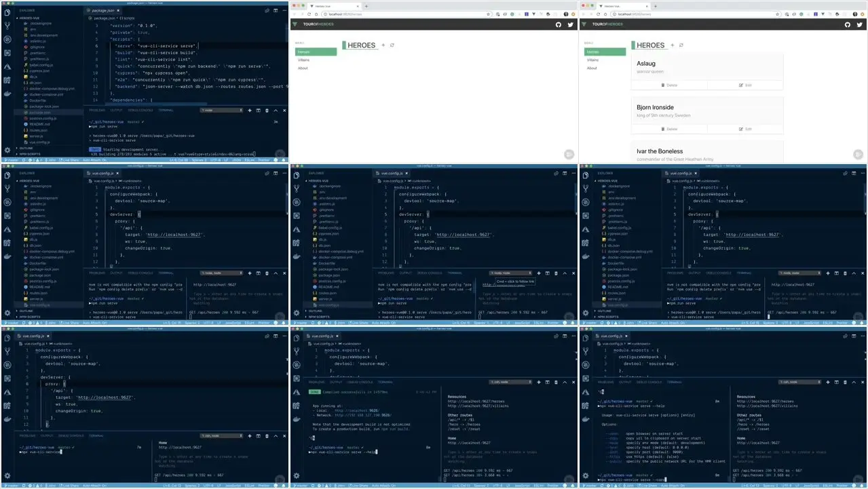This screenshot has width=868, height=489.
Task: Click Delete button on Aslaug card
Action: (669, 85)
